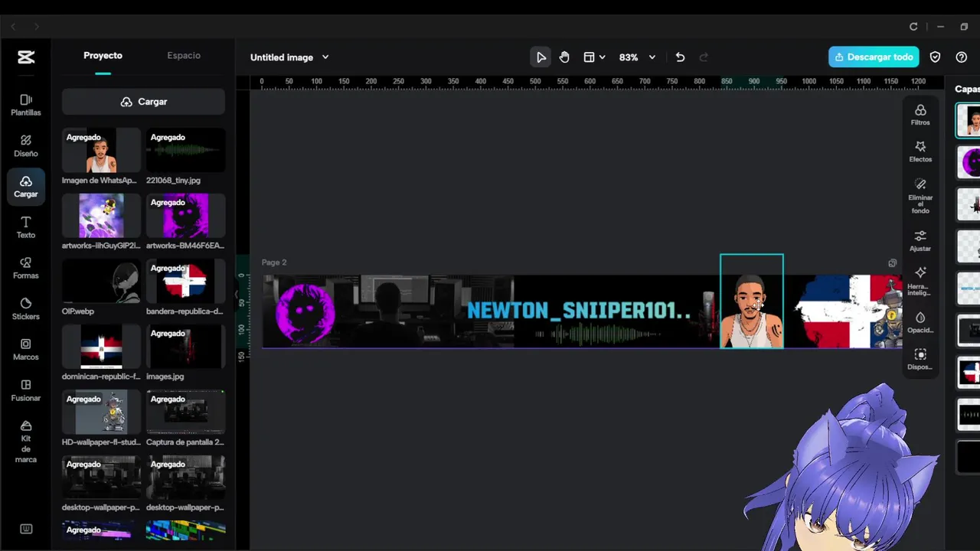Click the shield icon in top bar
This screenshot has width=980, height=551.
click(935, 57)
